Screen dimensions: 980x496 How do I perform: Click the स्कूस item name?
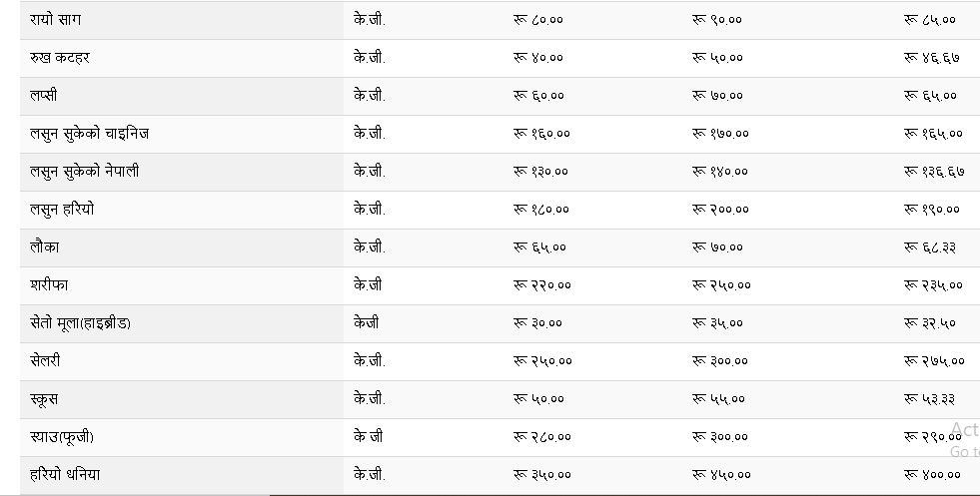(45, 399)
